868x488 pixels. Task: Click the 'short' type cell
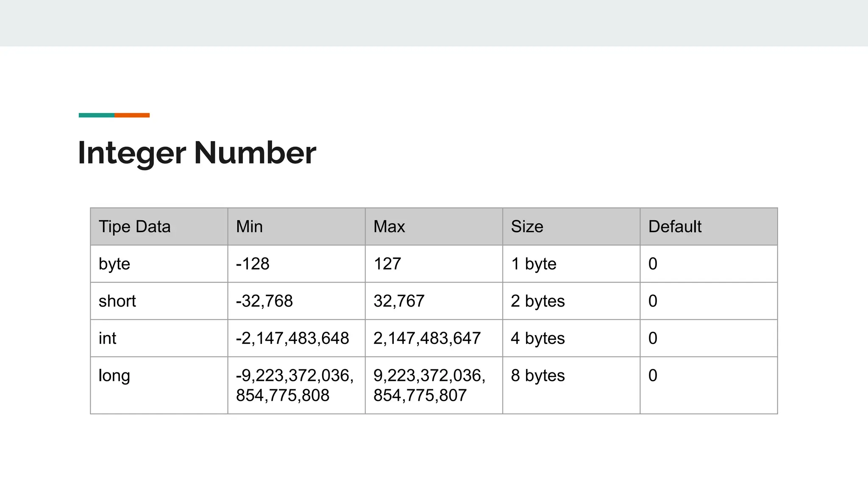159,301
